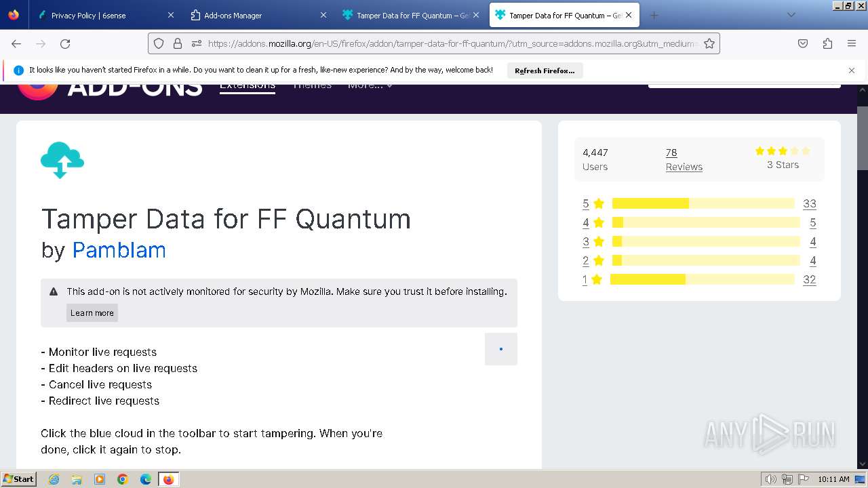Viewport: 868px width, 488px height.
Task: Click the 32 one-star count
Action: (810, 279)
